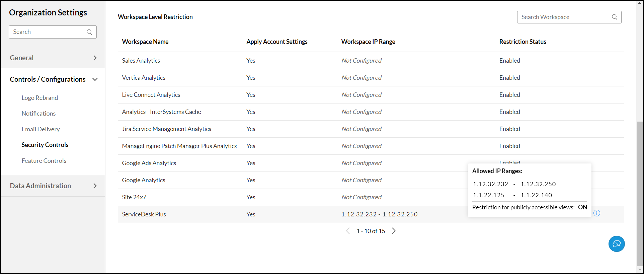Open Notifications settings
644x274 pixels.
tap(38, 114)
